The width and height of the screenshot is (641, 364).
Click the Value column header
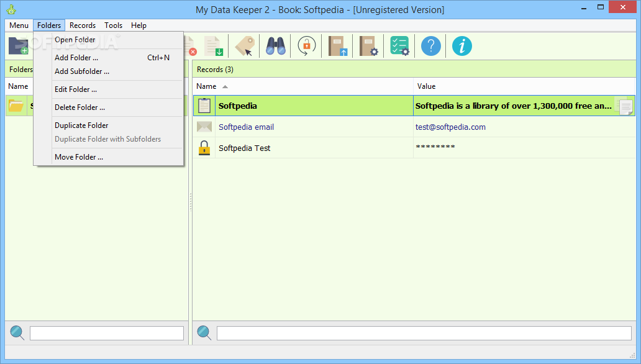tap(524, 86)
